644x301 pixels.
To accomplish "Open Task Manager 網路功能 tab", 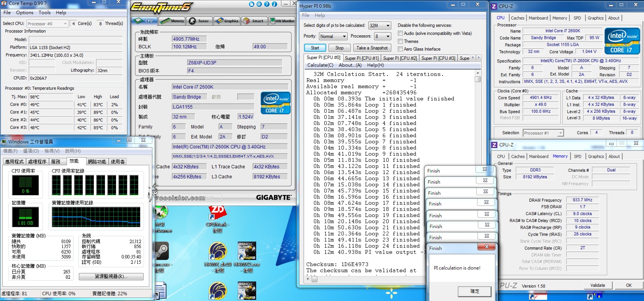I will [97, 161].
